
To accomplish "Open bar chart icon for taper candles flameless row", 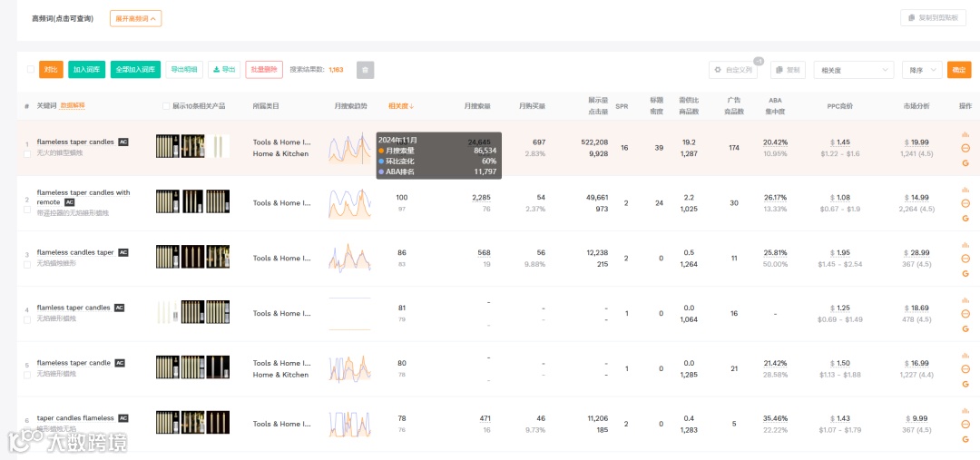I will (965, 411).
